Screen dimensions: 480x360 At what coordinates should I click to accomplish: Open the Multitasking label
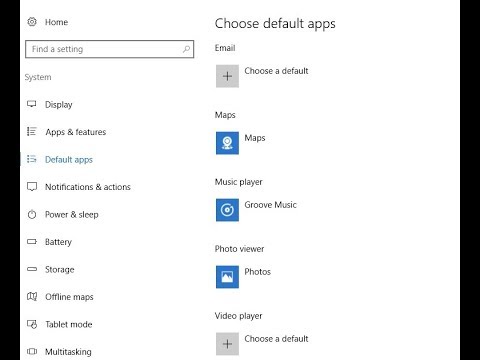68,352
